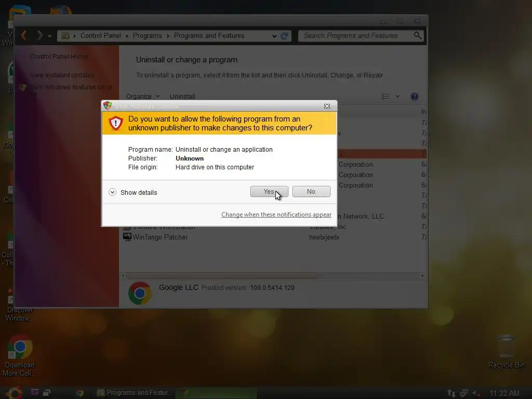The image size is (532, 399).
Task: Click the Start button on the taskbar
Action: coord(14,393)
